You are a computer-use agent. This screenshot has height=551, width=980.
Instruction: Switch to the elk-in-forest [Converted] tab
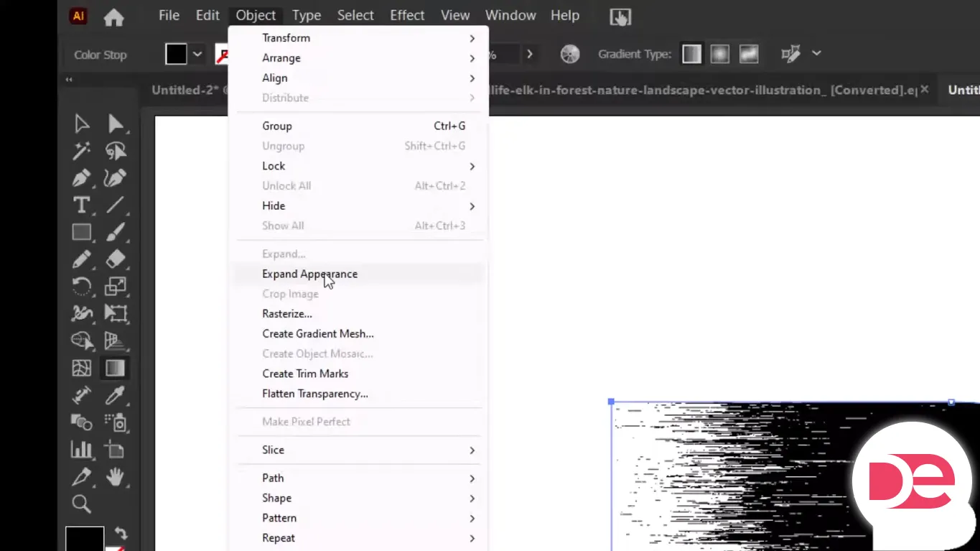coord(704,90)
